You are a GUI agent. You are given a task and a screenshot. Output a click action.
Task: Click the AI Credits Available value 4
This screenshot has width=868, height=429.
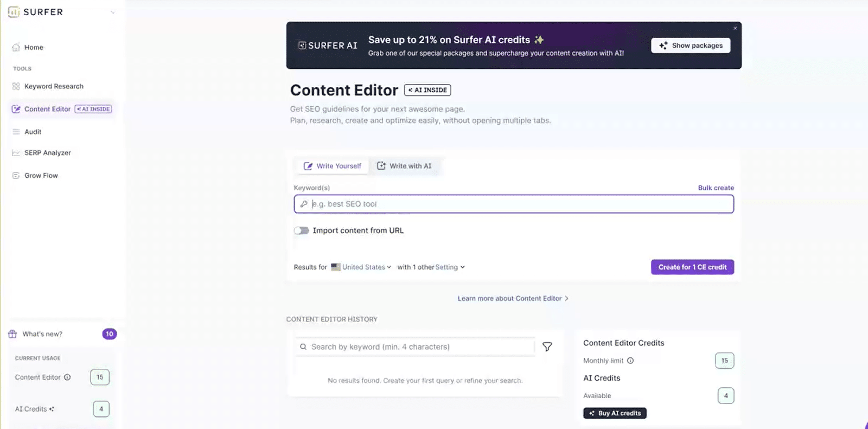coord(726,395)
